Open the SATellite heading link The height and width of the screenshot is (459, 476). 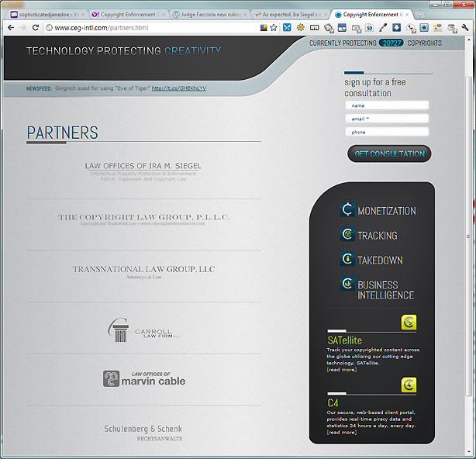tap(344, 340)
